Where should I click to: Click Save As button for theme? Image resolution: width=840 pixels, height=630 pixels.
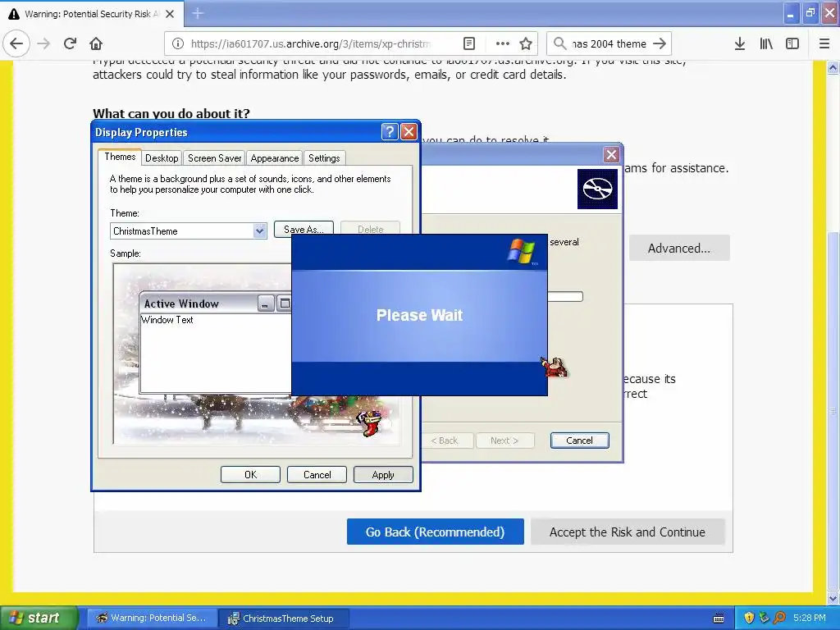pyautogui.click(x=304, y=229)
